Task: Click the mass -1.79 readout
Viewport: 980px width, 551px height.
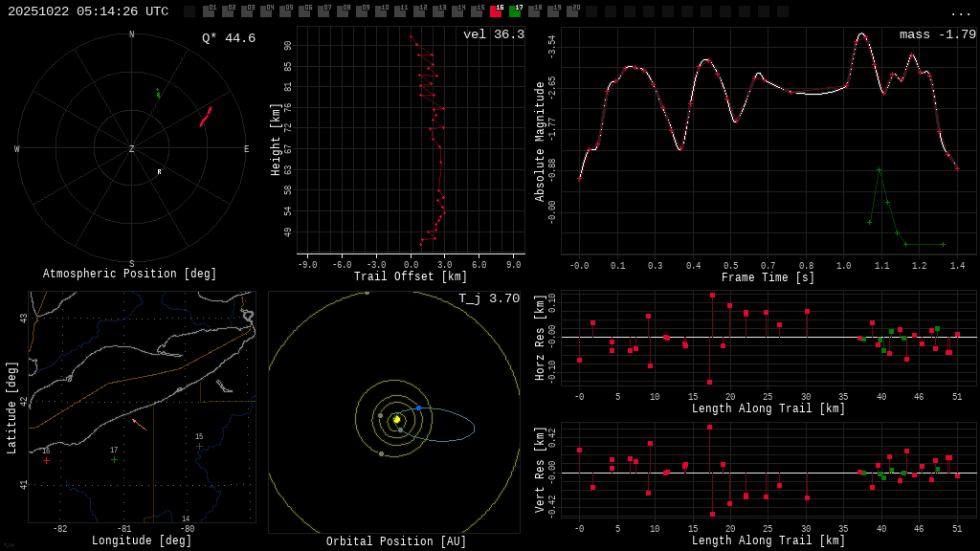Action: (938, 34)
